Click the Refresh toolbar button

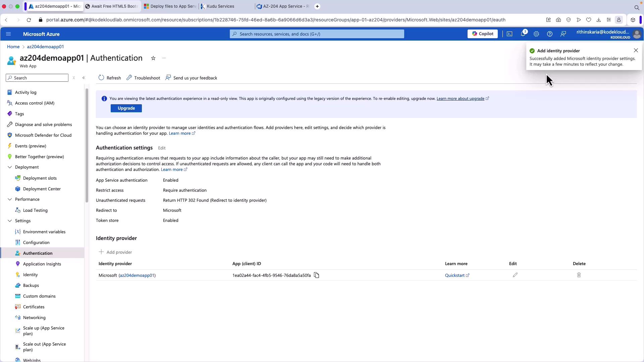(110, 78)
